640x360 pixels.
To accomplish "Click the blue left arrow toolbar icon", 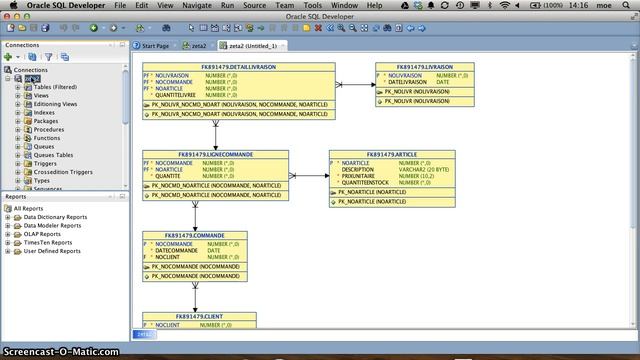I will 410,28.
